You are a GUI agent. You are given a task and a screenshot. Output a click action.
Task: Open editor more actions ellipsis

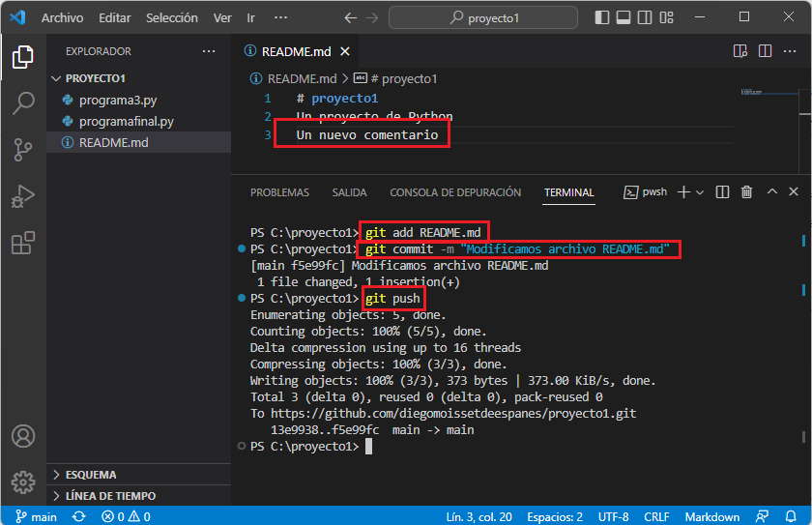(x=789, y=51)
